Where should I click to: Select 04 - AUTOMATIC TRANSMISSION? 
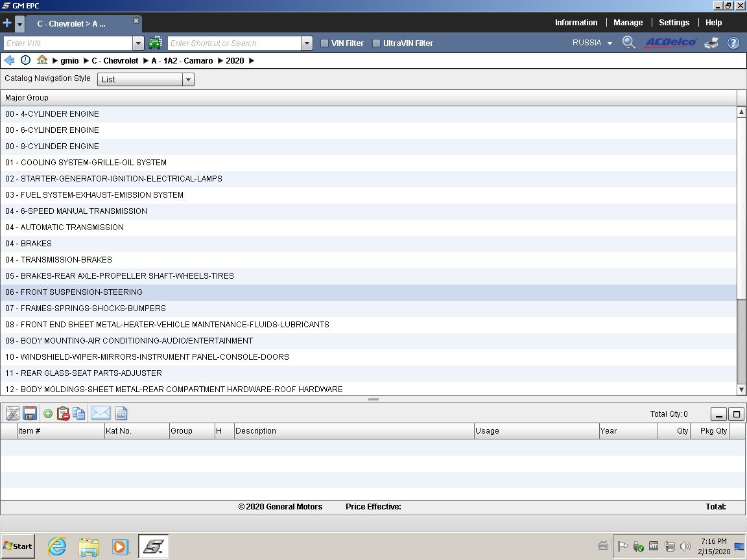[x=368, y=227]
